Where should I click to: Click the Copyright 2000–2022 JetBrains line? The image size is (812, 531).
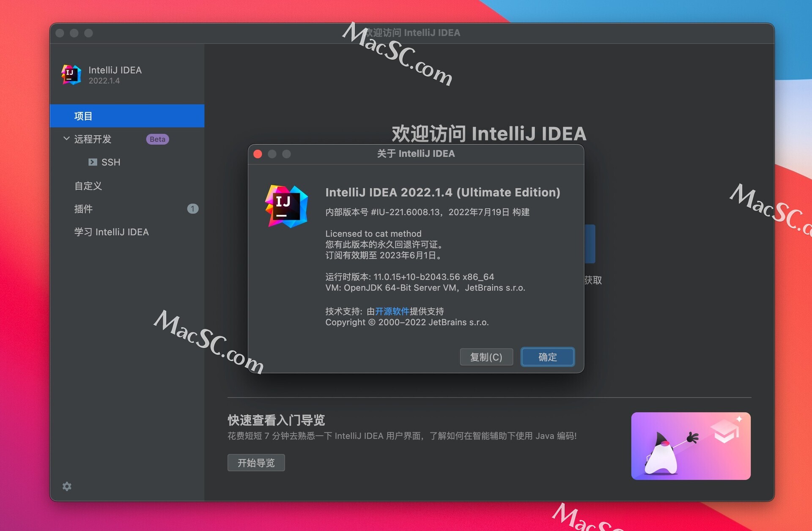click(x=407, y=323)
